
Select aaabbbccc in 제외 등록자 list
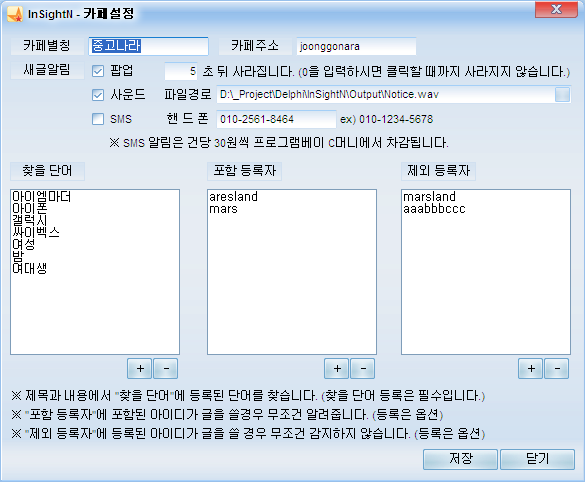click(x=434, y=209)
